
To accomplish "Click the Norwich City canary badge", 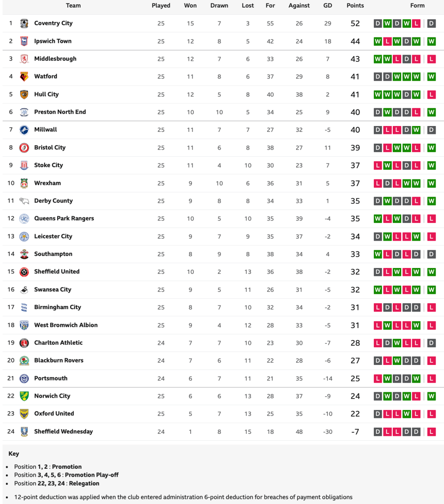I will pos(24,396).
